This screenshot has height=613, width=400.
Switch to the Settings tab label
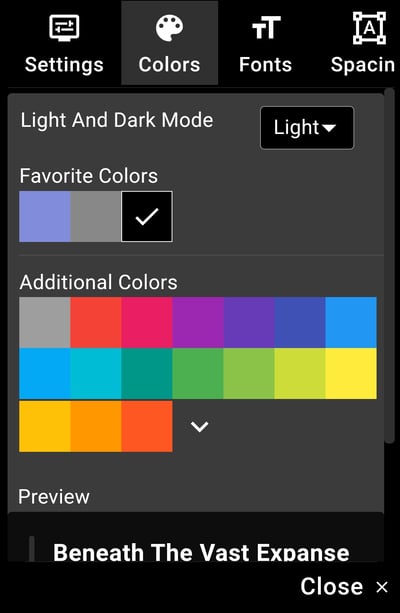point(64,65)
